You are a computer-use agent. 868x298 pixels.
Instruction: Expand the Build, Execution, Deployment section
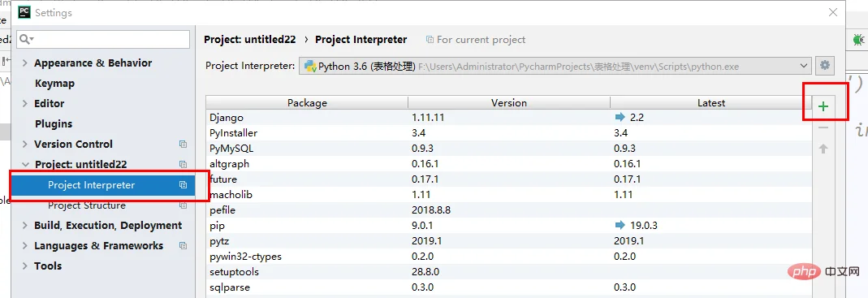(25, 226)
